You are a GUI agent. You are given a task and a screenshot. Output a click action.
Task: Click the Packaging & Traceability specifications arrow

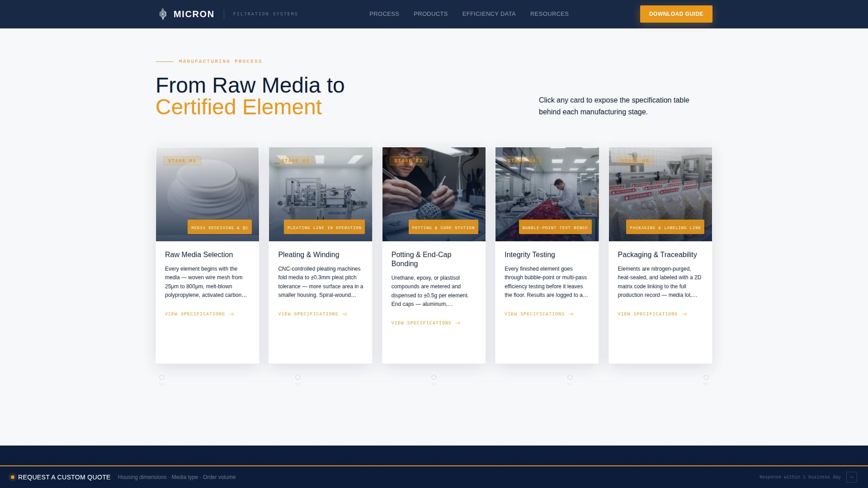point(684,314)
